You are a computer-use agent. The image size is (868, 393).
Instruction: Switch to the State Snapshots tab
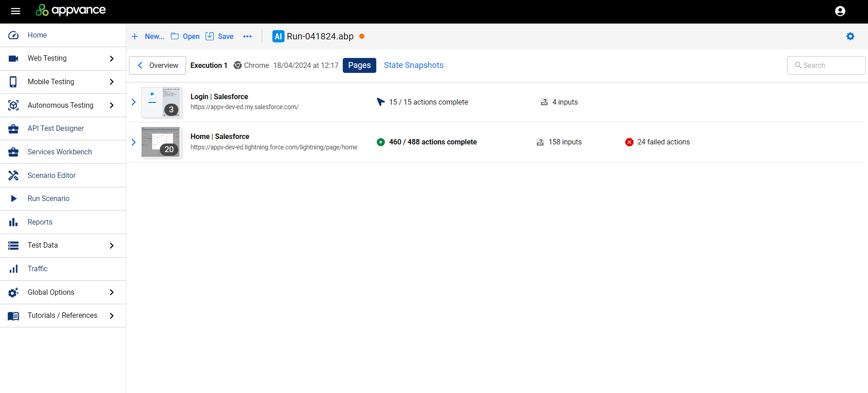coord(413,65)
